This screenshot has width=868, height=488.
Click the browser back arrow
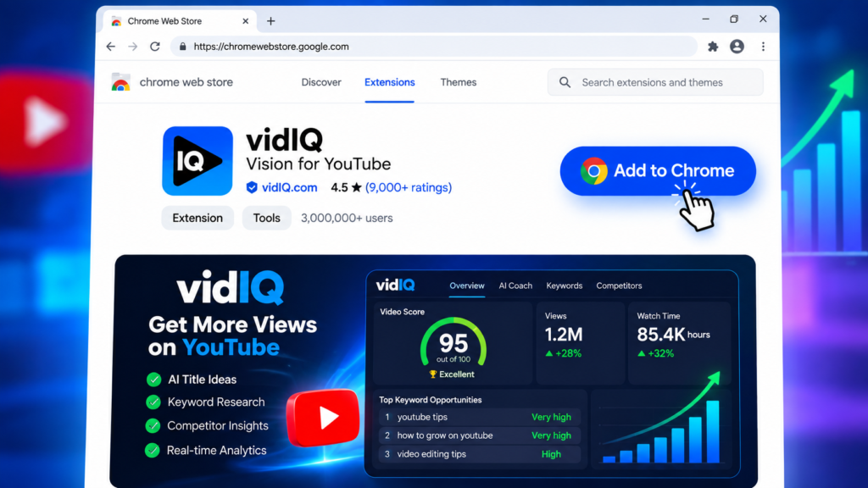tap(111, 47)
